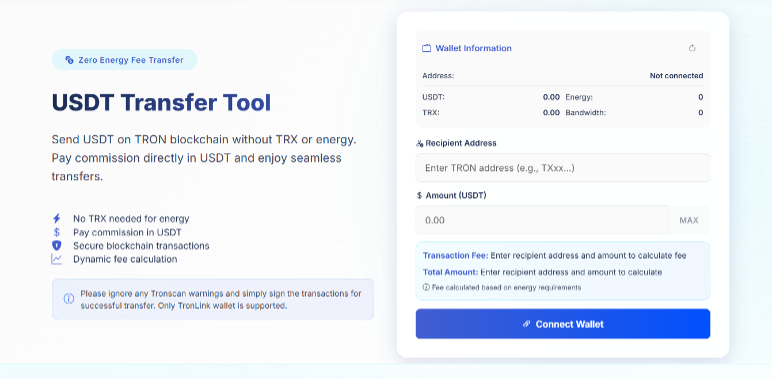Click the Zero Energy Fee Transfer badge
The image size is (772, 380).
click(x=125, y=60)
